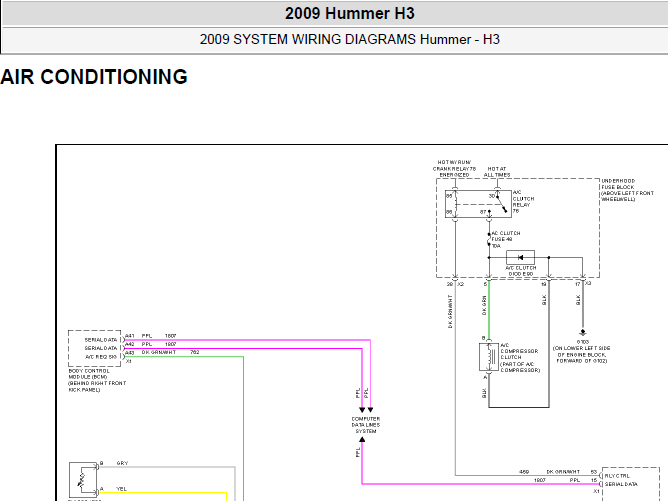The image size is (668, 501).
Task: Click 'GRY' wire label at terminal B
Action: click(122, 463)
